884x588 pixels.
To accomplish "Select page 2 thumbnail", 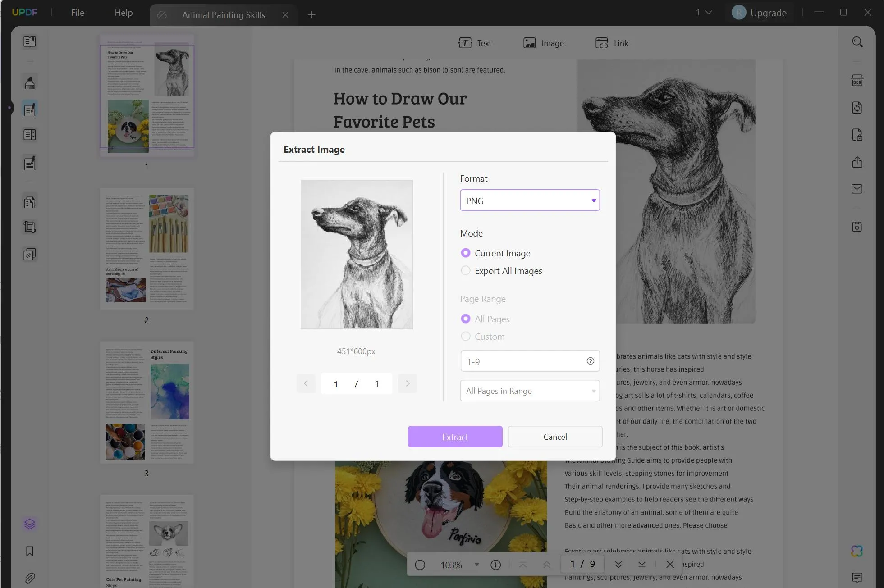I will tap(147, 249).
